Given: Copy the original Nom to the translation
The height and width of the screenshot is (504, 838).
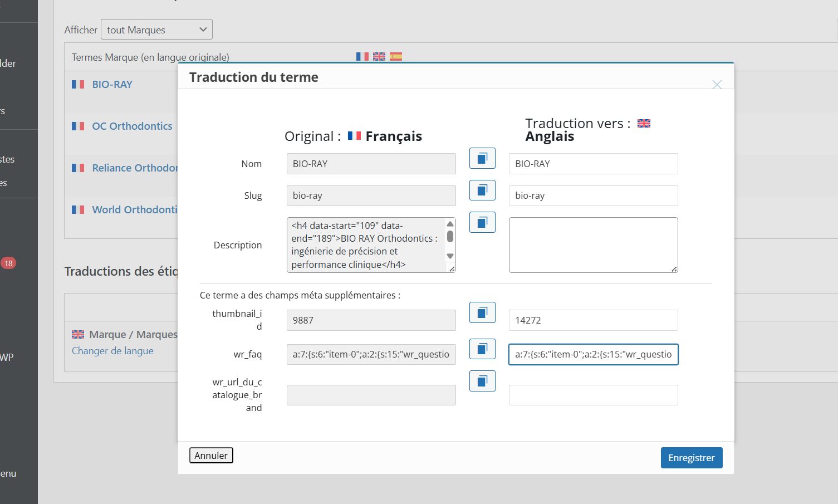Looking at the screenshot, I should tap(482, 158).
